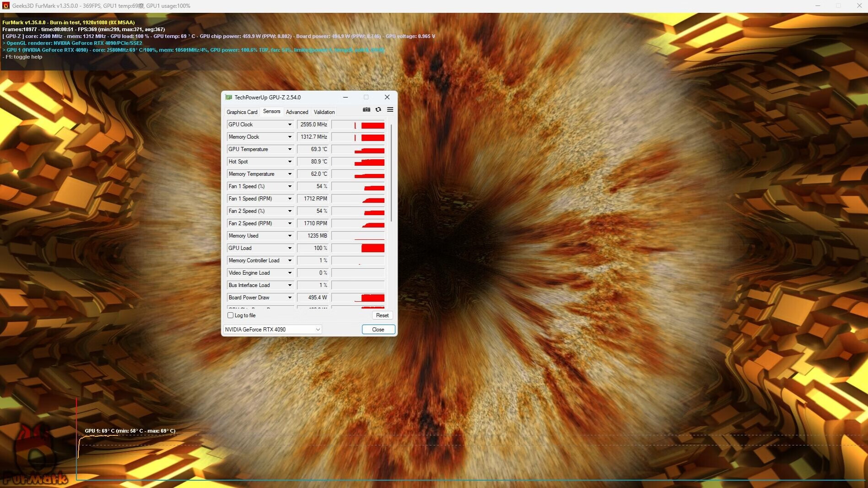Minimize the FurMark window
Image resolution: width=868 pixels, height=488 pixels.
click(x=818, y=6)
